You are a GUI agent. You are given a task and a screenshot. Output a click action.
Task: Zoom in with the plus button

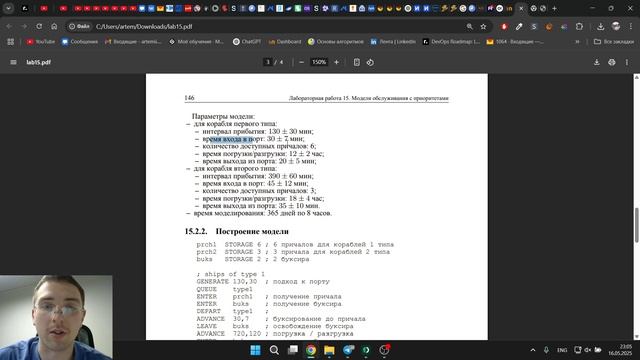point(336,62)
